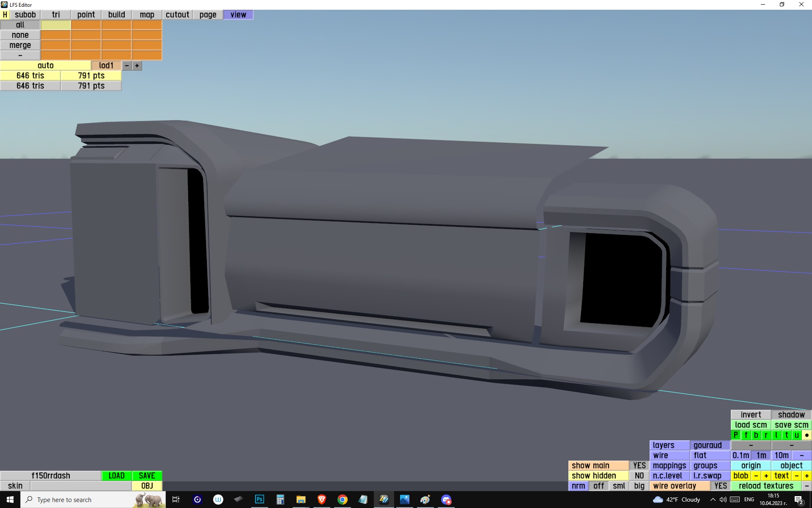
Task: Click the dot view preset button
Action: (807, 435)
